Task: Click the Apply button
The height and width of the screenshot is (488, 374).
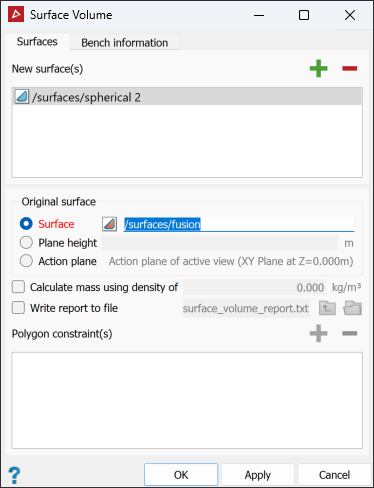Action: click(x=258, y=475)
